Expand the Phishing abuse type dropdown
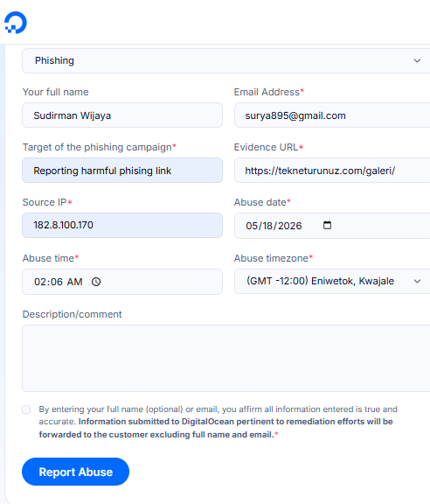Image resolution: width=430 pixels, height=504 pixels. 226,60
